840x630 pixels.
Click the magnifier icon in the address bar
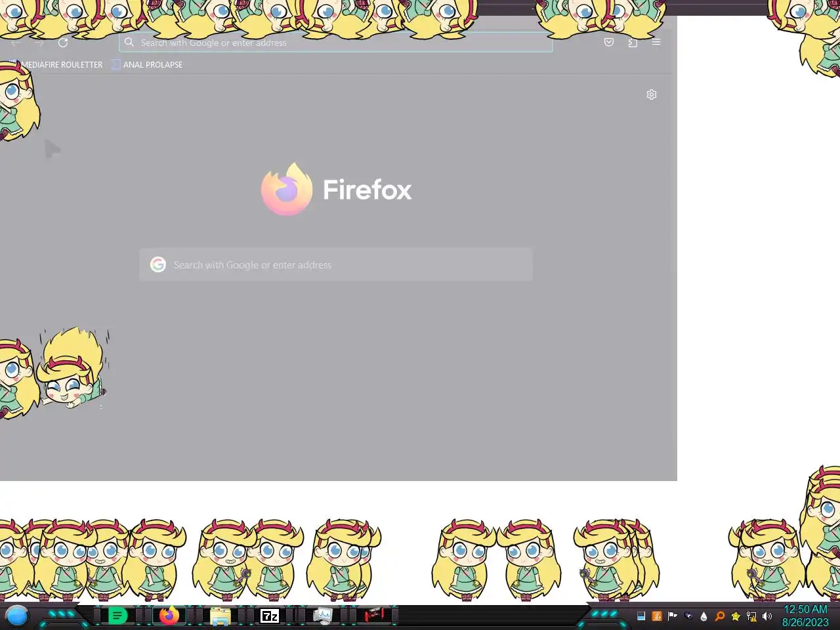click(x=129, y=42)
